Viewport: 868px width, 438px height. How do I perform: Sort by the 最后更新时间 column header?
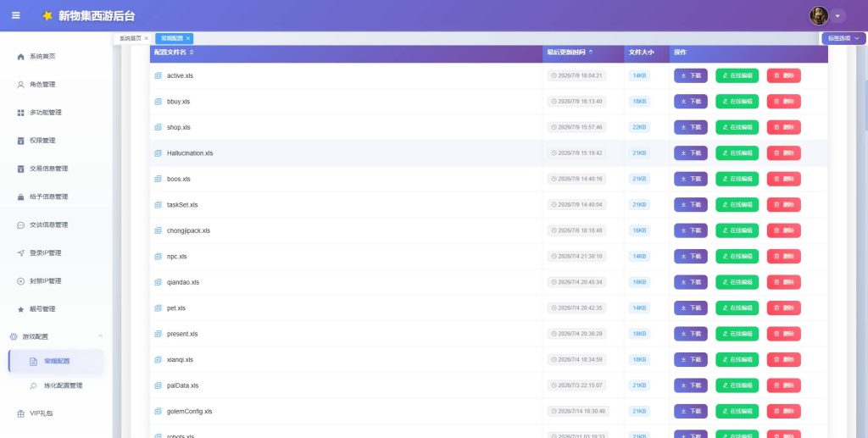pyautogui.click(x=570, y=52)
